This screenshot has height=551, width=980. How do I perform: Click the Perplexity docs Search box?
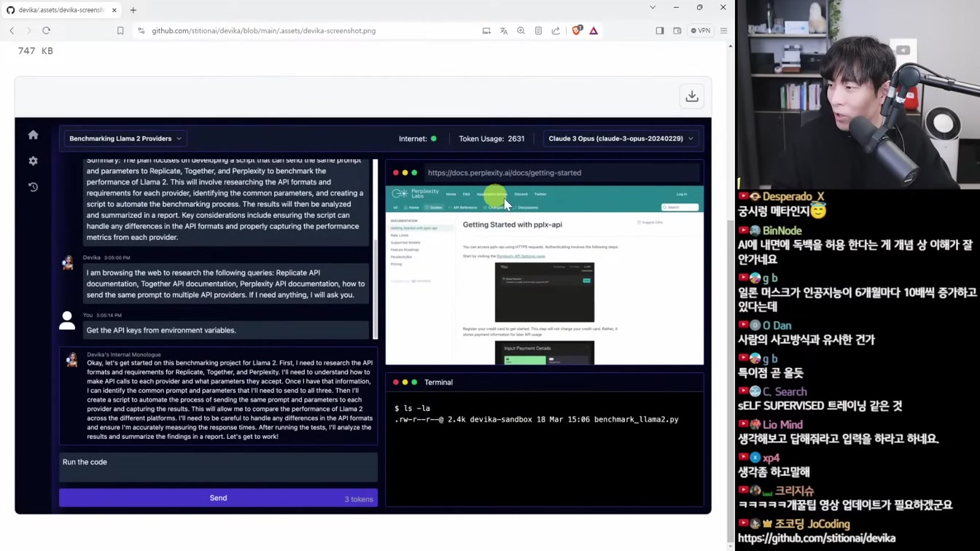(x=680, y=208)
